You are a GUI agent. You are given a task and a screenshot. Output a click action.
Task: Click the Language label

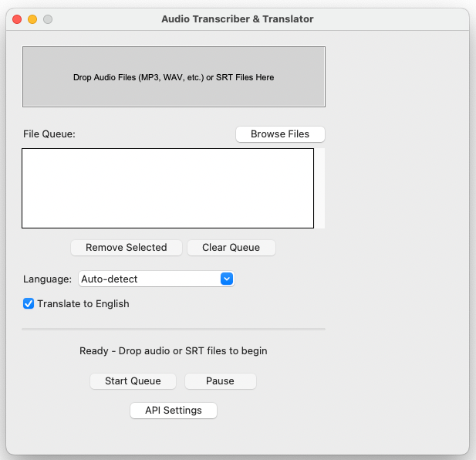[47, 279]
